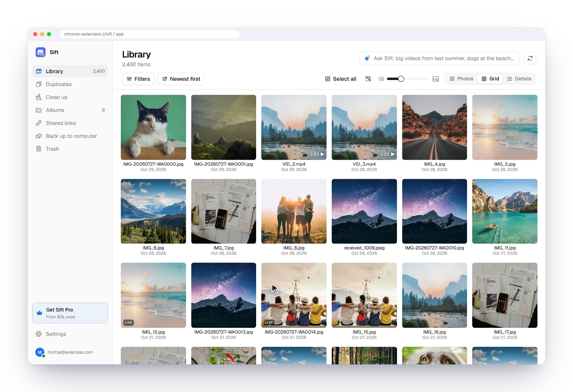Viewport: 573px width, 392px height.
Task: Switch to Grid view
Action: tap(490, 79)
